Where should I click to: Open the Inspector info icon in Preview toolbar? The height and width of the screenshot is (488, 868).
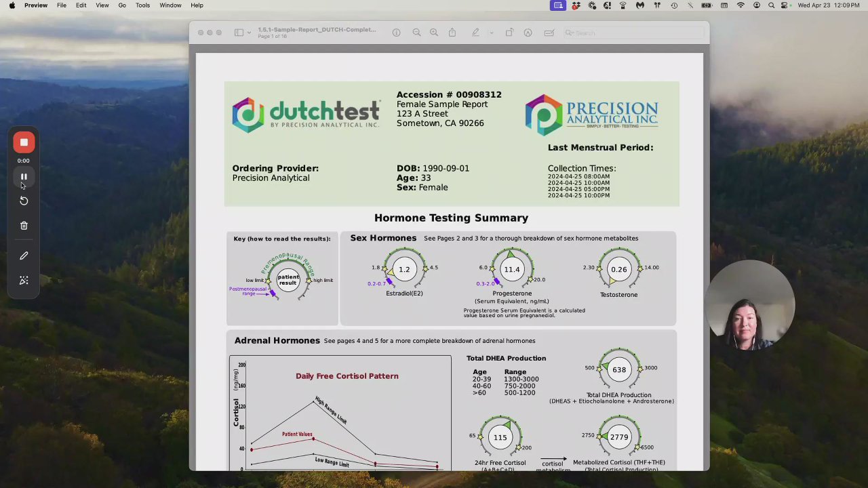point(397,33)
